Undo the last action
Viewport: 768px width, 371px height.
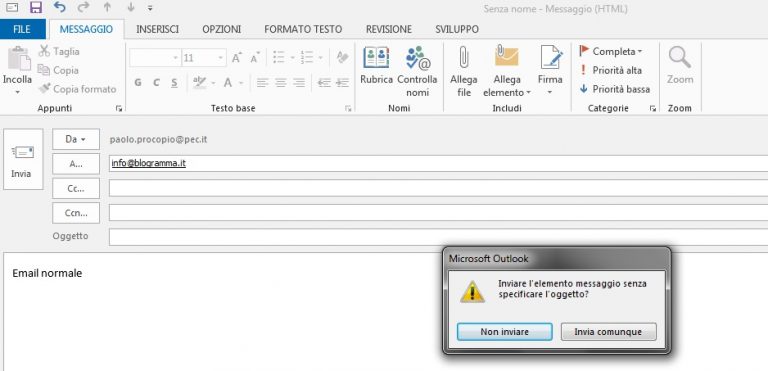click(x=59, y=7)
